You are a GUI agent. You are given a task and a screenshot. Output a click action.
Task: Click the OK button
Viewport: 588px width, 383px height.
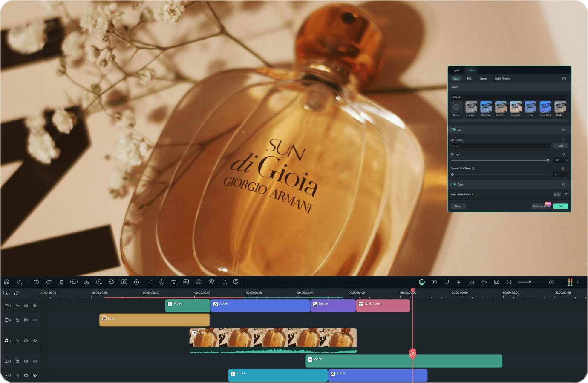tap(561, 206)
